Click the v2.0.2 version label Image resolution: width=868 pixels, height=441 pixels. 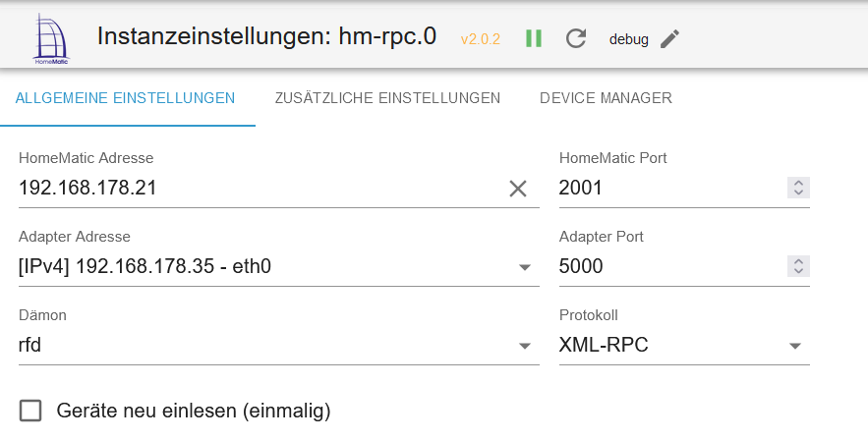coord(481,39)
